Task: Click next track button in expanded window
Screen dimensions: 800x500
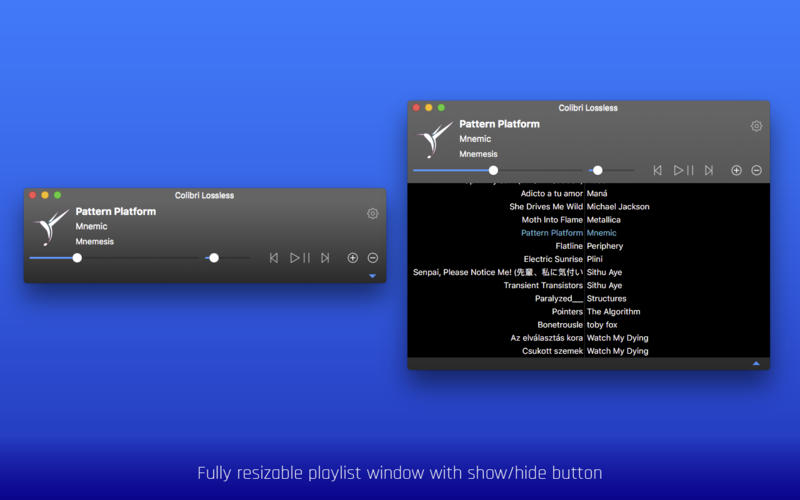Action: point(709,170)
